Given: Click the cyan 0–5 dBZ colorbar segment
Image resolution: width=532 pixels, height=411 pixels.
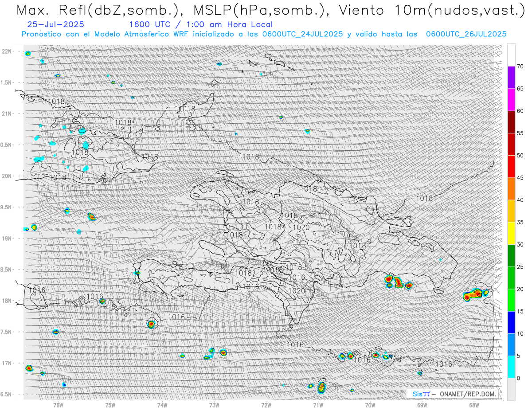Looking at the screenshot, I should [x=511, y=367].
